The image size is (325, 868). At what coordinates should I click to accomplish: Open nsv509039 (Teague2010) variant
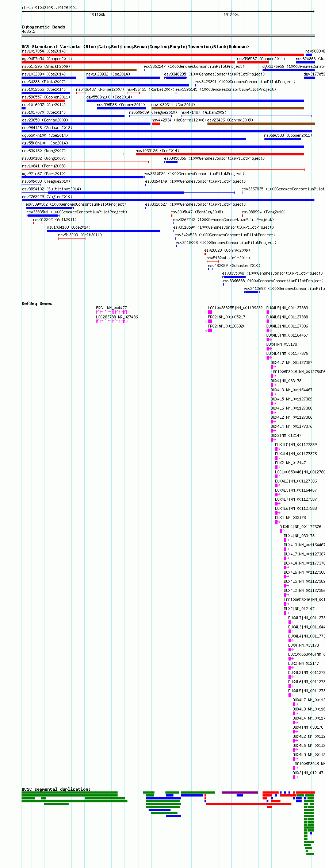coord(153,112)
